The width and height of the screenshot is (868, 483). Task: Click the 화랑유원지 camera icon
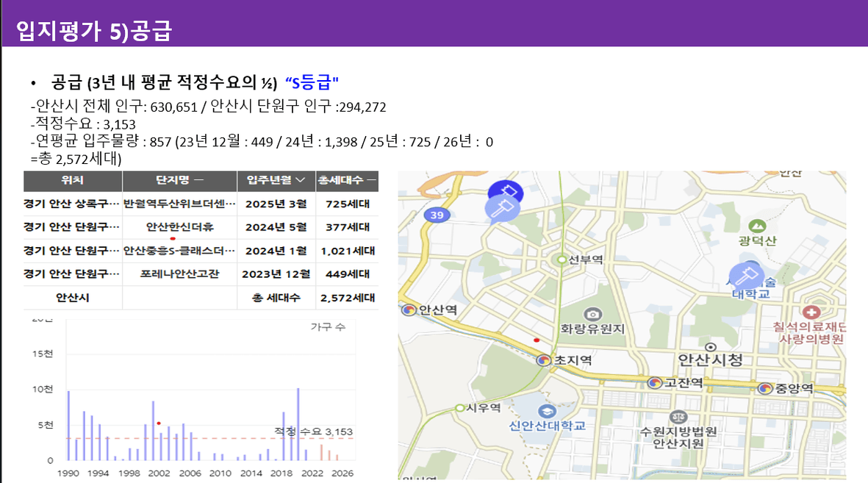coord(592,314)
